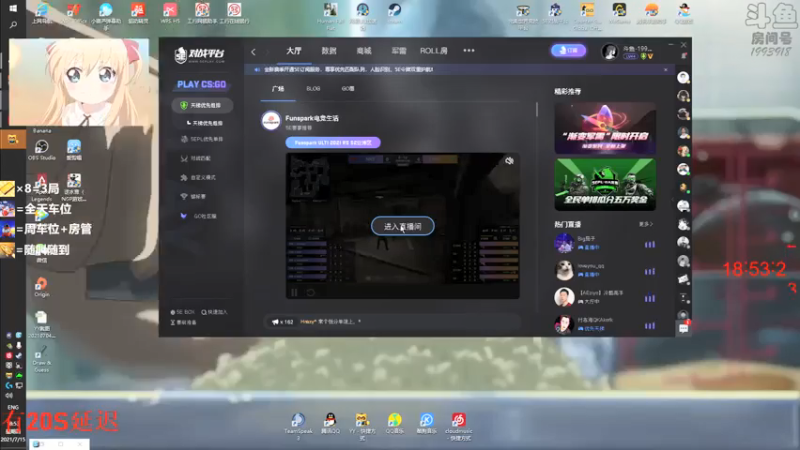This screenshot has width=800, height=450.
Task: Click the 快速加入 quick join link
Action: click(x=214, y=312)
